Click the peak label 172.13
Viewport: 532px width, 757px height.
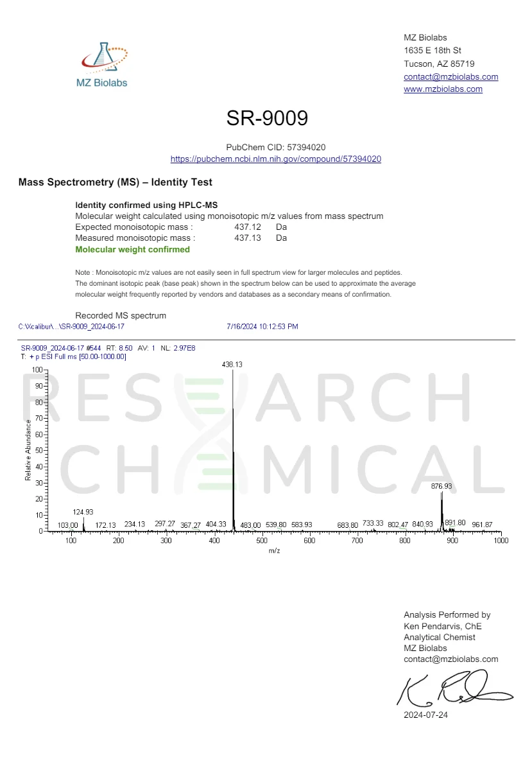coord(106,525)
